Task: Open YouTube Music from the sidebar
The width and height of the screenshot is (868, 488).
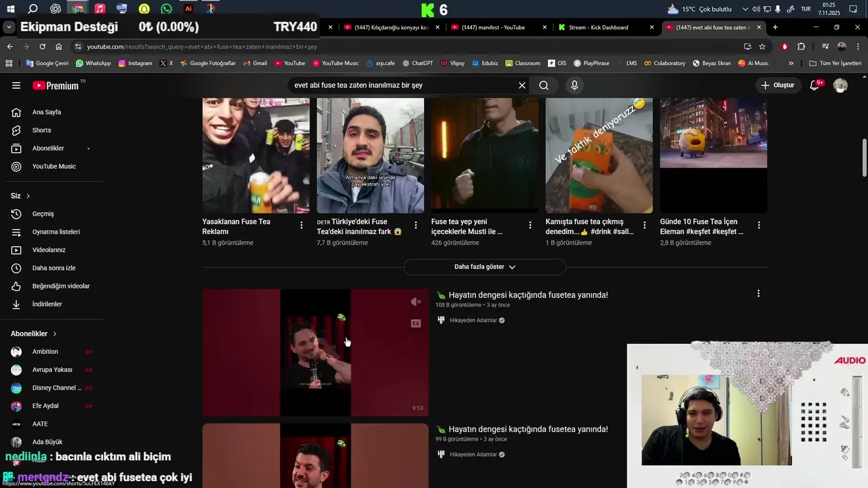Action: pyautogui.click(x=54, y=166)
